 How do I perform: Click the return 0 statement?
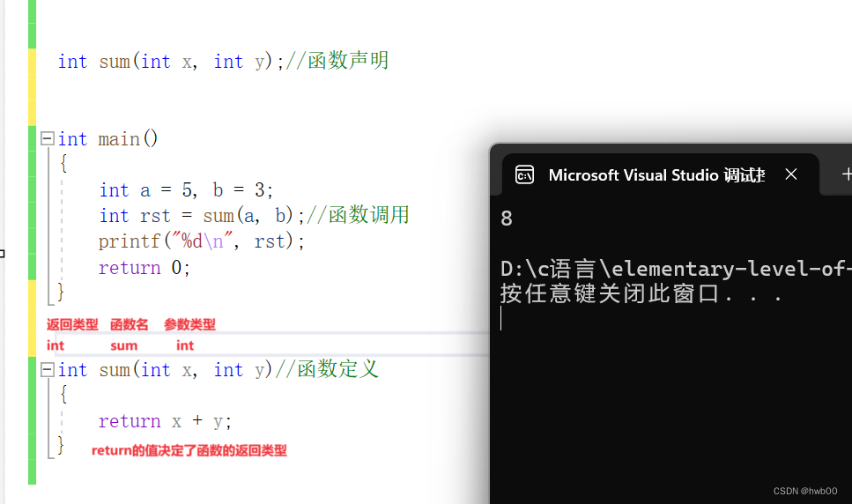pyautogui.click(x=144, y=268)
